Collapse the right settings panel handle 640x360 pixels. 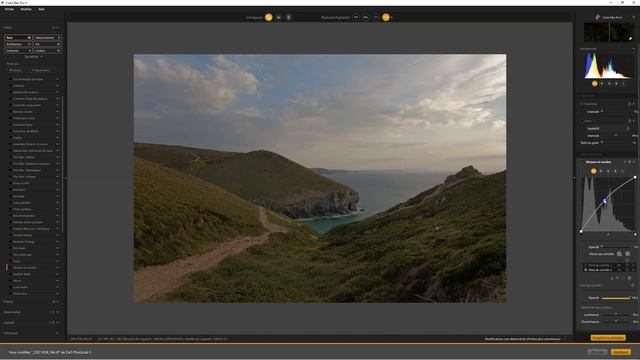click(x=574, y=178)
